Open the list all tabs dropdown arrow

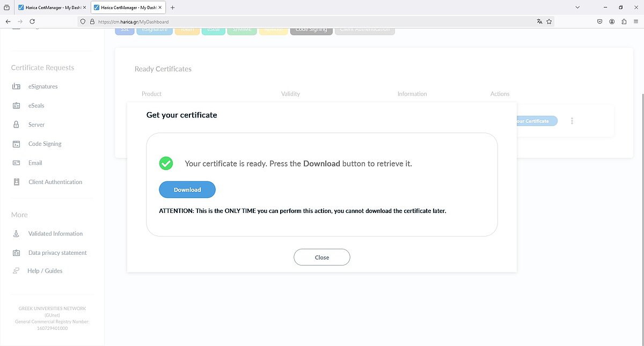point(577,8)
